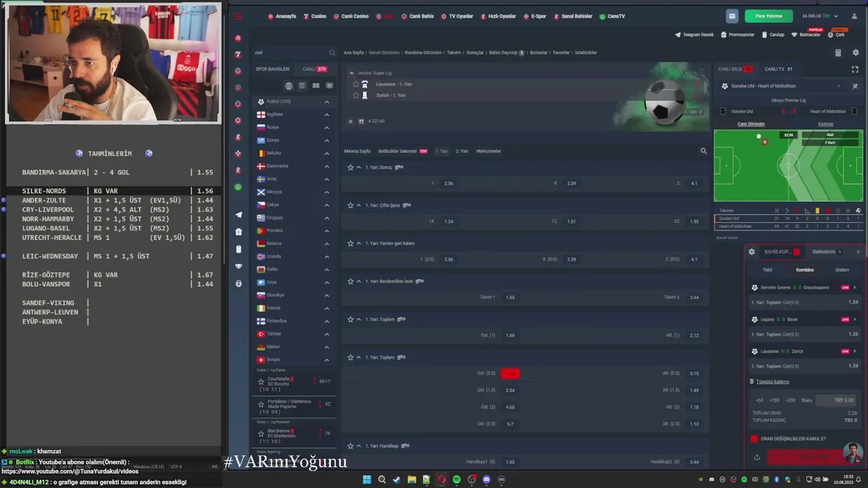The height and width of the screenshot is (488, 868).
Task: Select the 2. Yarı market tab
Action: tap(462, 151)
